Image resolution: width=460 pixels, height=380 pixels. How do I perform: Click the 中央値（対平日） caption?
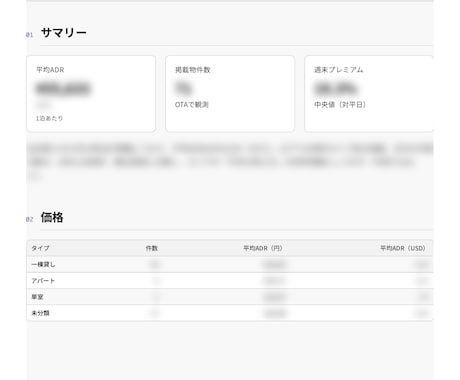(x=340, y=105)
